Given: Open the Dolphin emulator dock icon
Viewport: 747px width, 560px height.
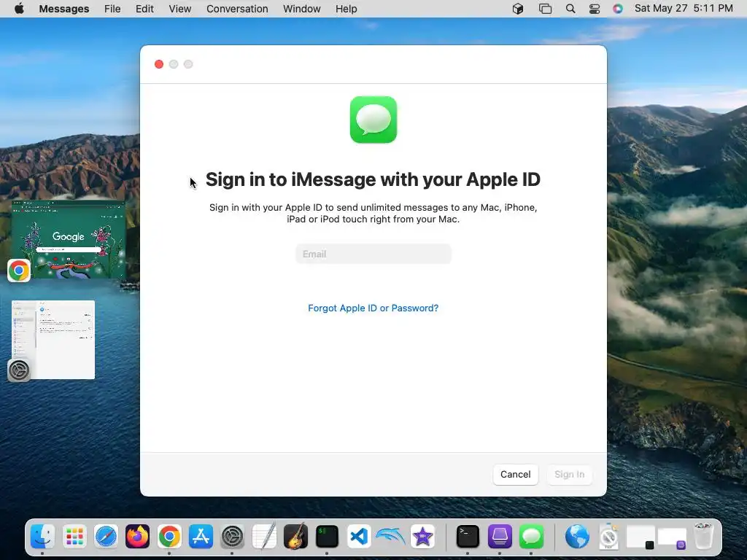Looking at the screenshot, I should (x=390, y=537).
